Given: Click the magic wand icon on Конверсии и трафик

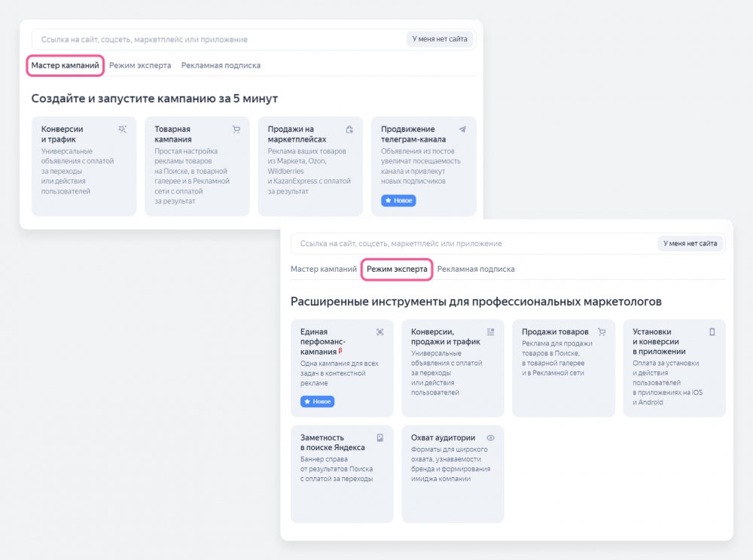Looking at the screenshot, I should (123, 129).
